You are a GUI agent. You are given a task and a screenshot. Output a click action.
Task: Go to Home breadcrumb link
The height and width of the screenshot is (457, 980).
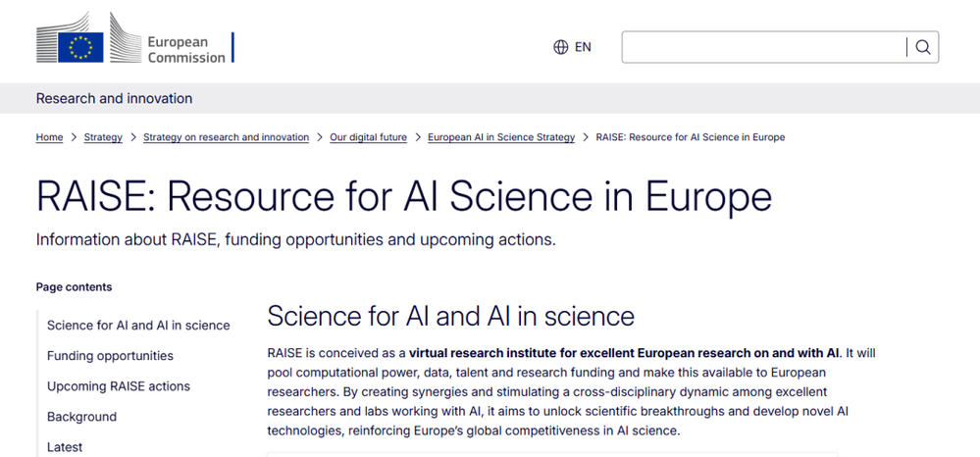49,137
